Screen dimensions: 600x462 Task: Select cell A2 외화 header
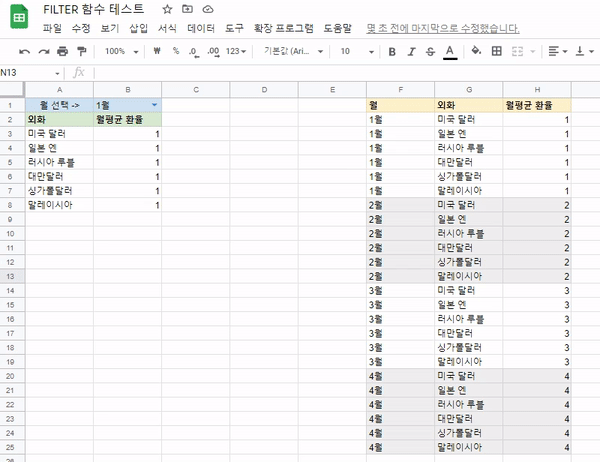click(x=59, y=119)
